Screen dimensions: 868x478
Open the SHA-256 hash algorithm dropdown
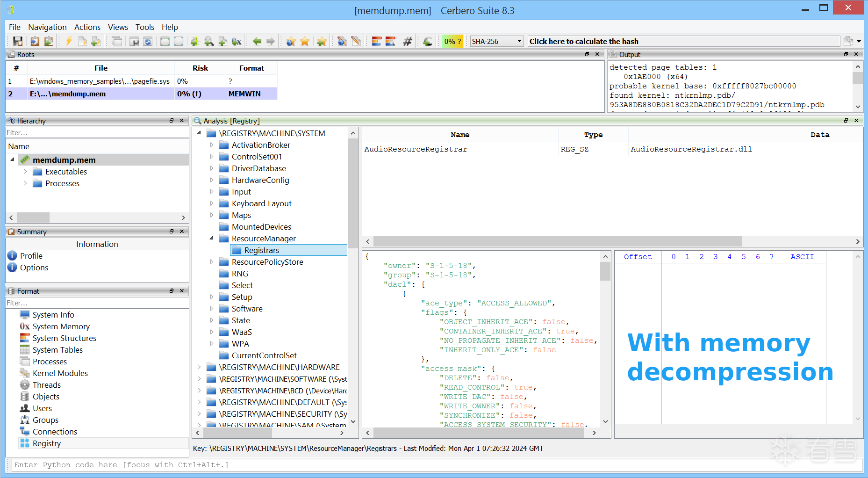pos(496,41)
